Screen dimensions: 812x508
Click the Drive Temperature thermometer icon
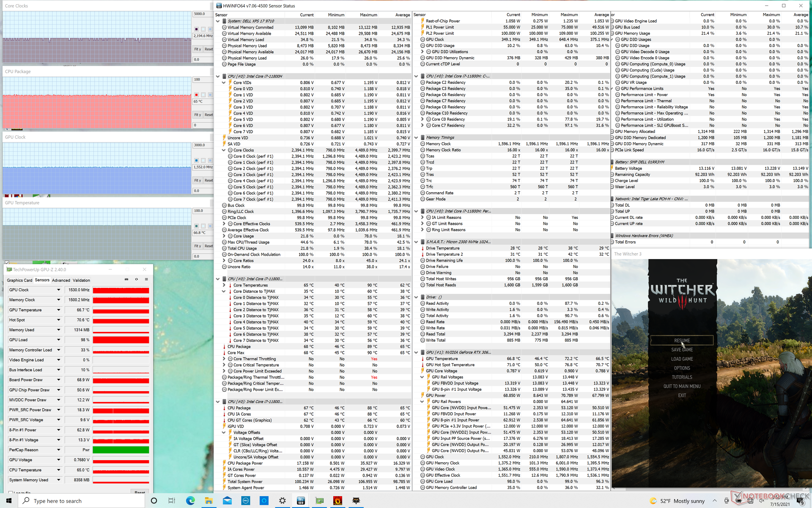click(x=422, y=248)
